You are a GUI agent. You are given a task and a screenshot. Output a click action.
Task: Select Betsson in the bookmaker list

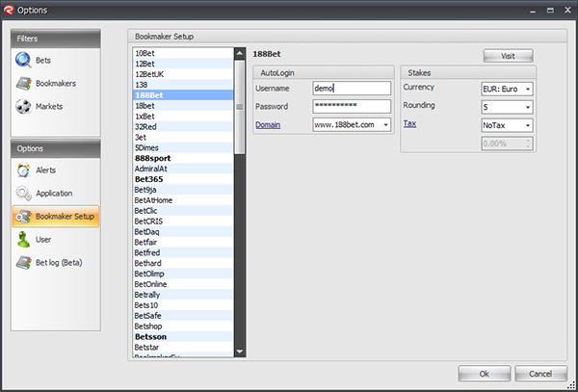pos(183,337)
